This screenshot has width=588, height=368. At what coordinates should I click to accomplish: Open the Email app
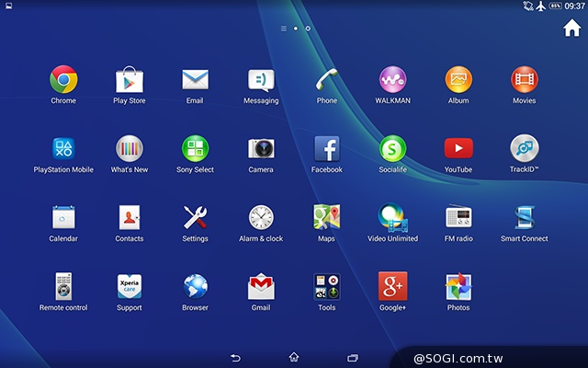click(x=195, y=80)
